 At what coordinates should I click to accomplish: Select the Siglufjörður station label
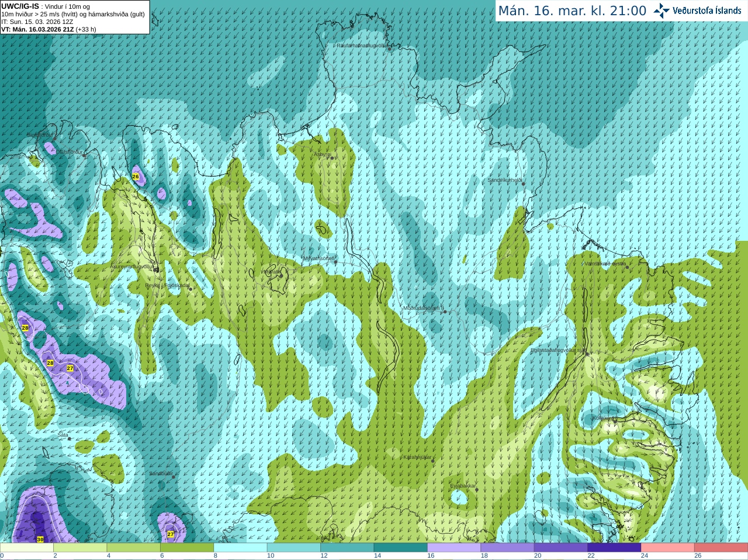click(x=39, y=135)
